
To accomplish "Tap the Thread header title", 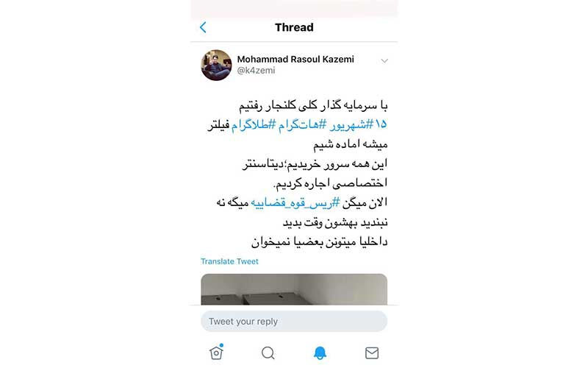I will pos(294,27).
